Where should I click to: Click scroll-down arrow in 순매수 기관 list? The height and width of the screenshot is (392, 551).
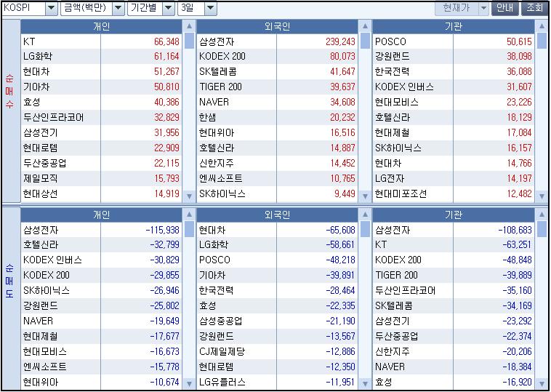pyautogui.click(x=542, y=196)
